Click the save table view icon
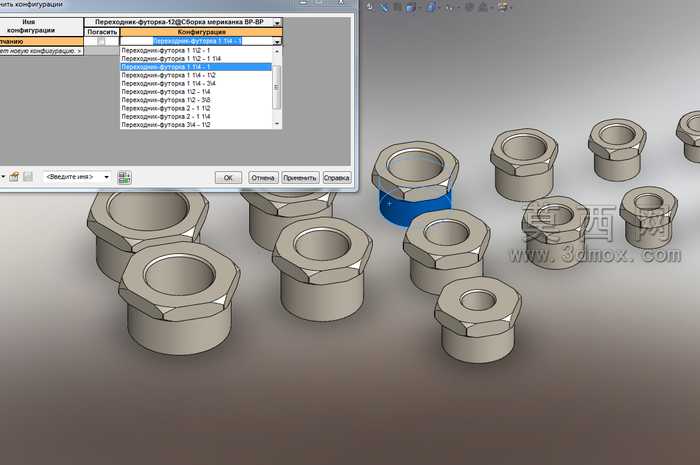Screen dimensions: 700x465 point(14,177)
